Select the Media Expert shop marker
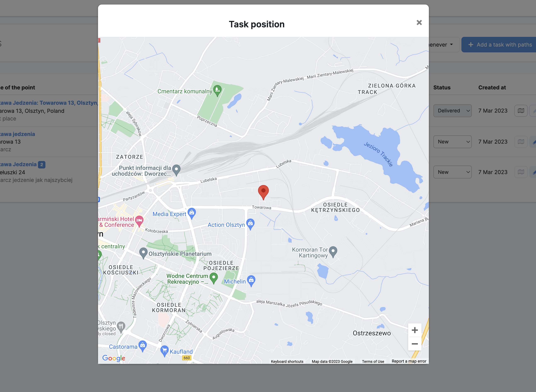This screenshot has height=392, width=536. [x=192, y=213]
